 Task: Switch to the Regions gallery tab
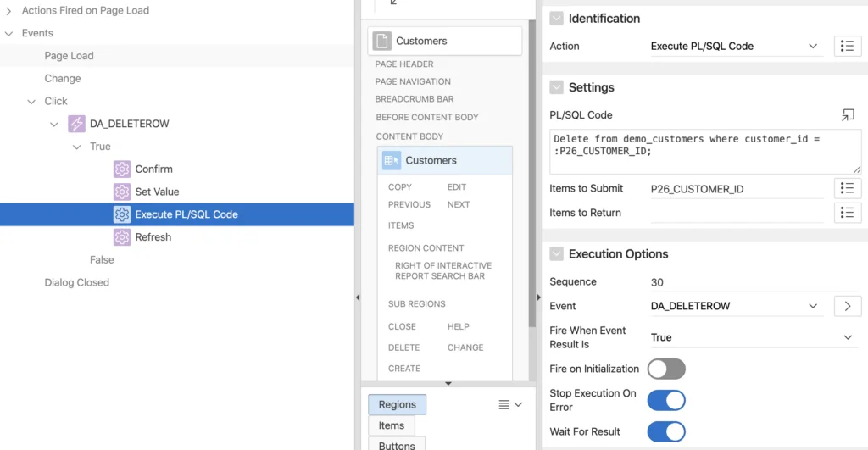coord(397,404)
